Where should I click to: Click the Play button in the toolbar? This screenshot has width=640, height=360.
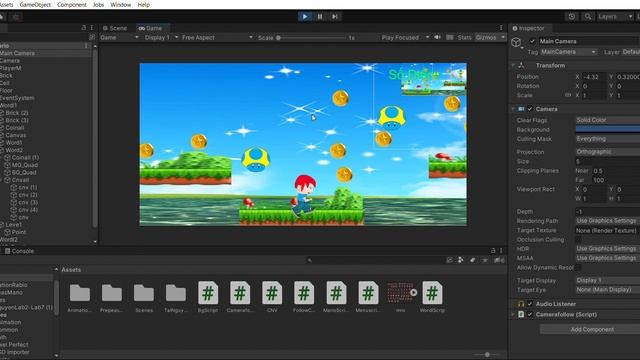pyautogui.click(x=305, y=17)
